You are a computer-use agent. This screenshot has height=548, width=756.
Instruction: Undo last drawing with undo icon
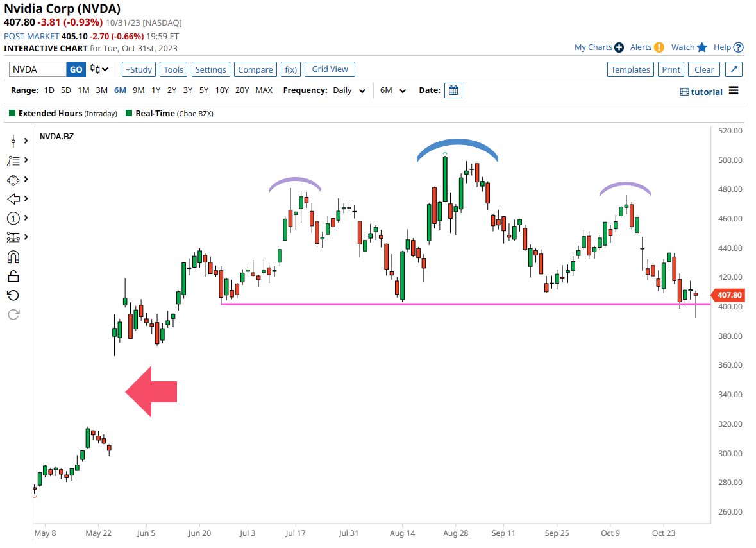13,295
